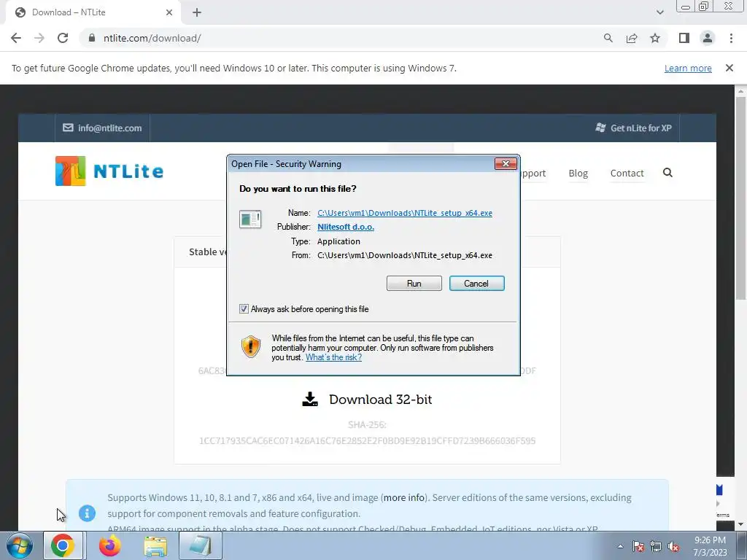The image size is (747, 560).
Task: Reload the page with the refresh icon
Action: pyautogui.click(x=63, y=38)
